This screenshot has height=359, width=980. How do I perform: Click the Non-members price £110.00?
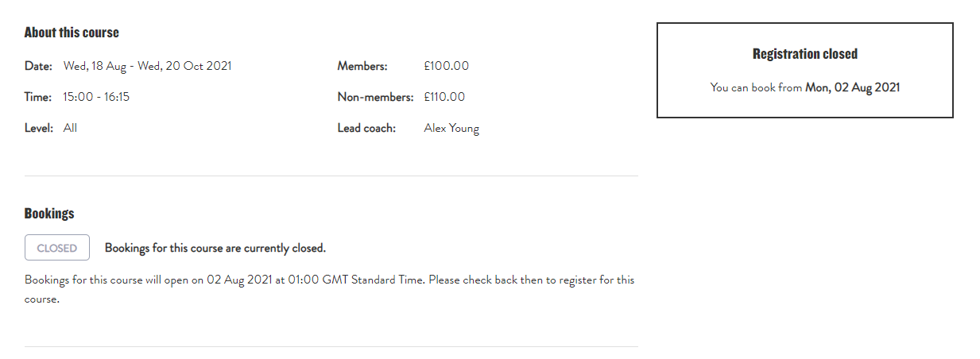click(444, 97)
